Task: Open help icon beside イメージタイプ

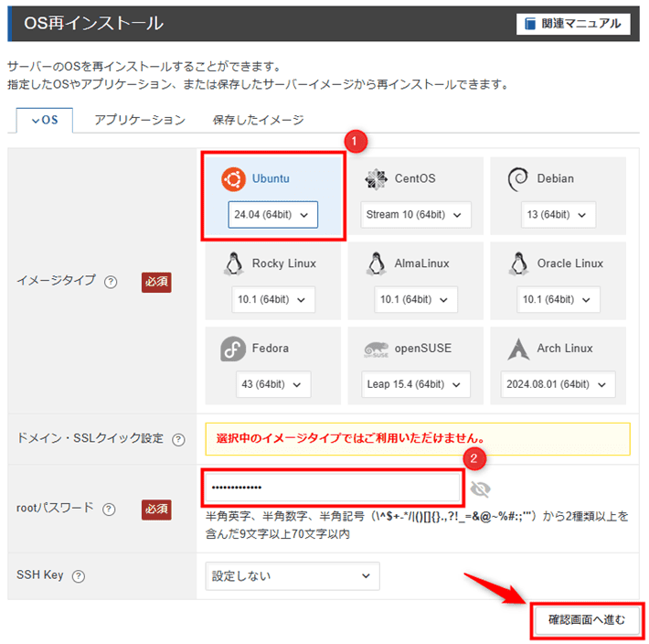Action: [111, 282]
